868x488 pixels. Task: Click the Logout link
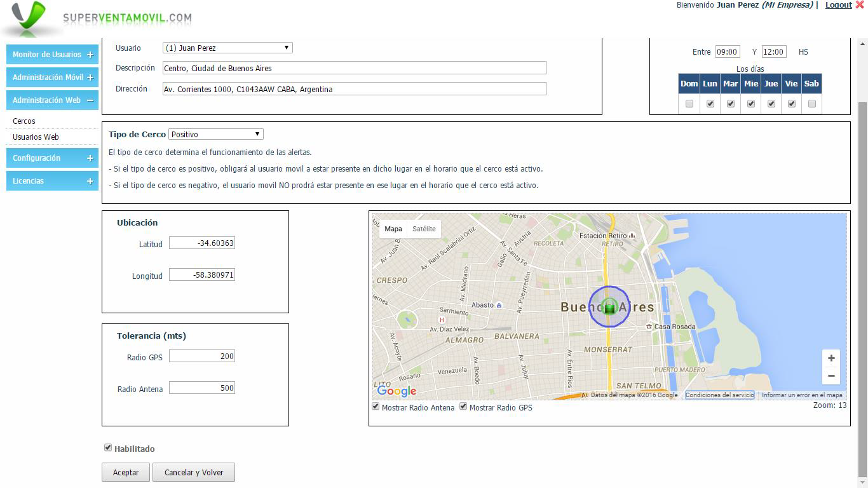[x=839, y=5]
